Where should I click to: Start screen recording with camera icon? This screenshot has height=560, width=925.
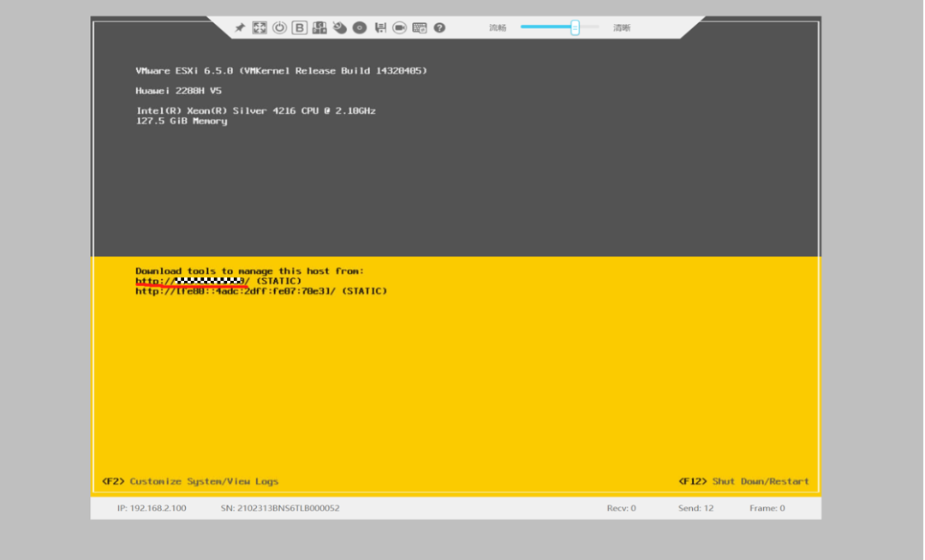[x=399, y=27]
